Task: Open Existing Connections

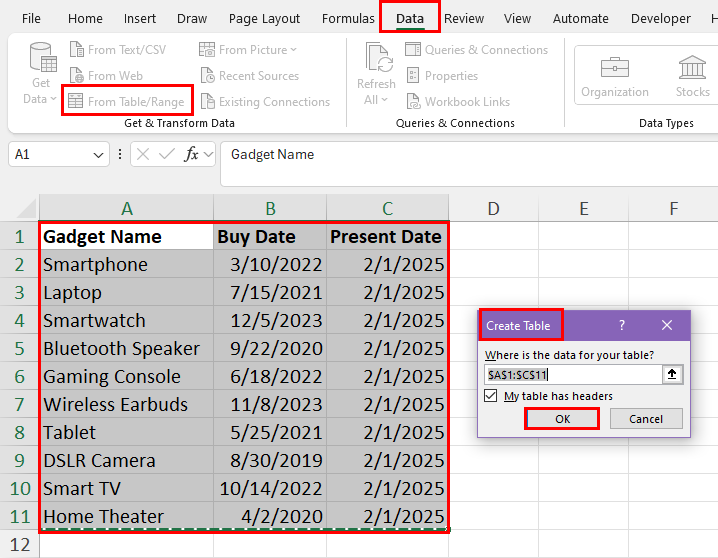Action: coord(266,101)
